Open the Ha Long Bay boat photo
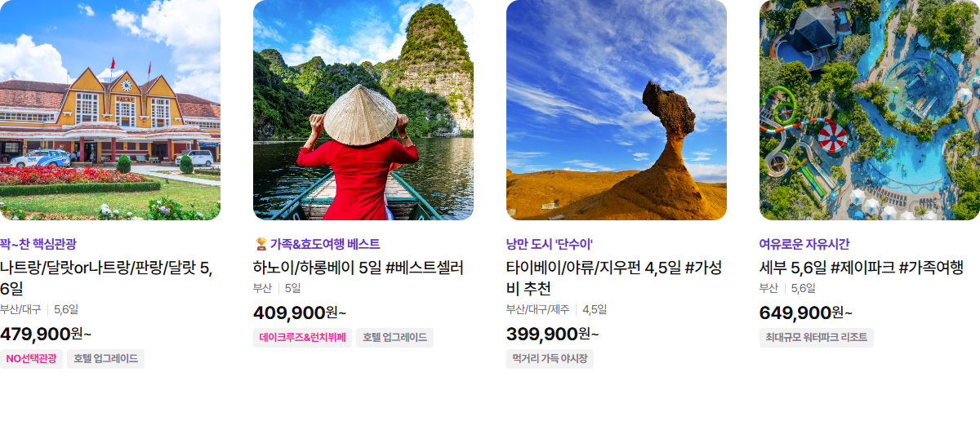The image size is (980, 421). point(363,110)
